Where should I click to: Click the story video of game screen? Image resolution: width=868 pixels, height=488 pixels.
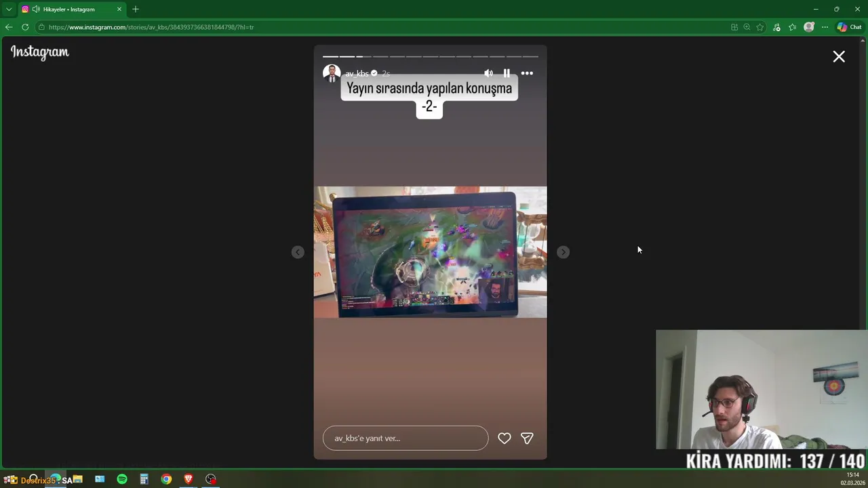point(430,252)
